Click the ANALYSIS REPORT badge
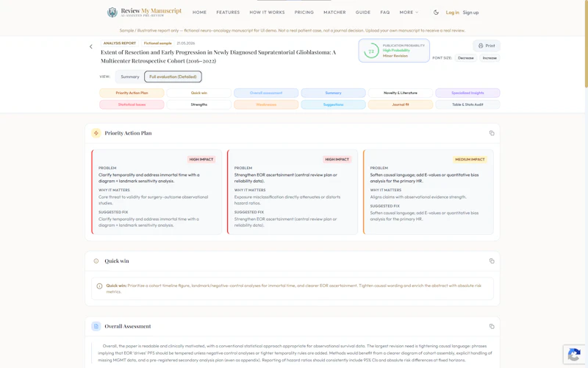The image size is (588, 368). click(120, 43)
